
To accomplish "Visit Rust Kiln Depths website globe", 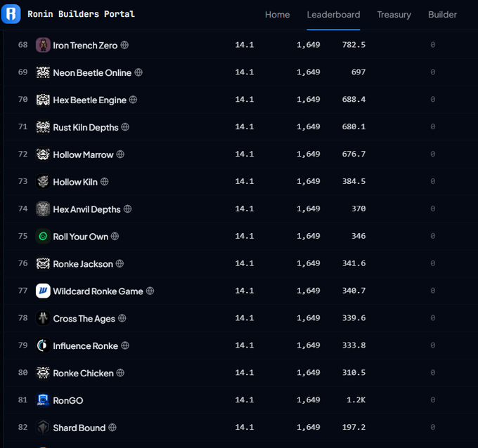I will coord(125,127).
